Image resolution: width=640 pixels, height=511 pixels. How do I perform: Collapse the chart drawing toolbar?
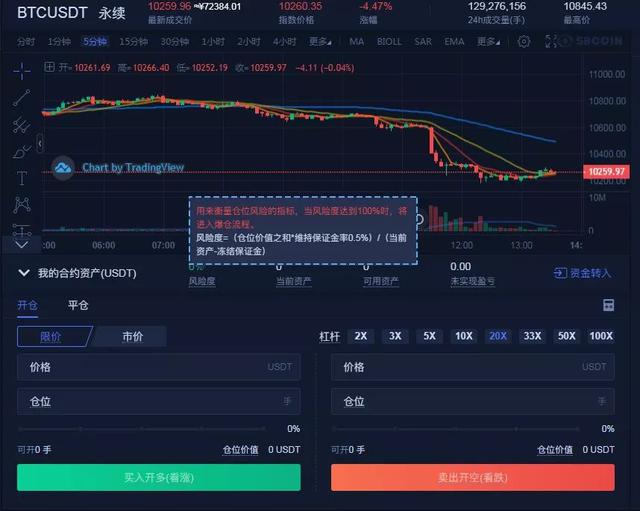(x=40, y=143)
